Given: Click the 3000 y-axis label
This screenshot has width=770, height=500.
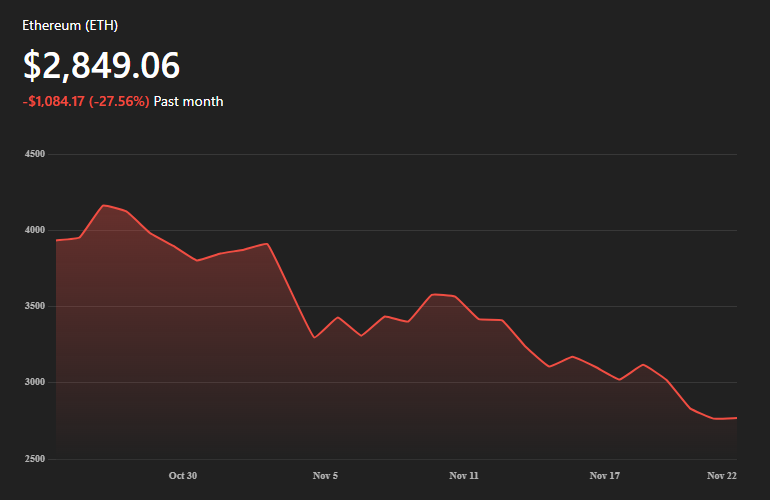Looking at the screenshot, I should coord(35,382).
